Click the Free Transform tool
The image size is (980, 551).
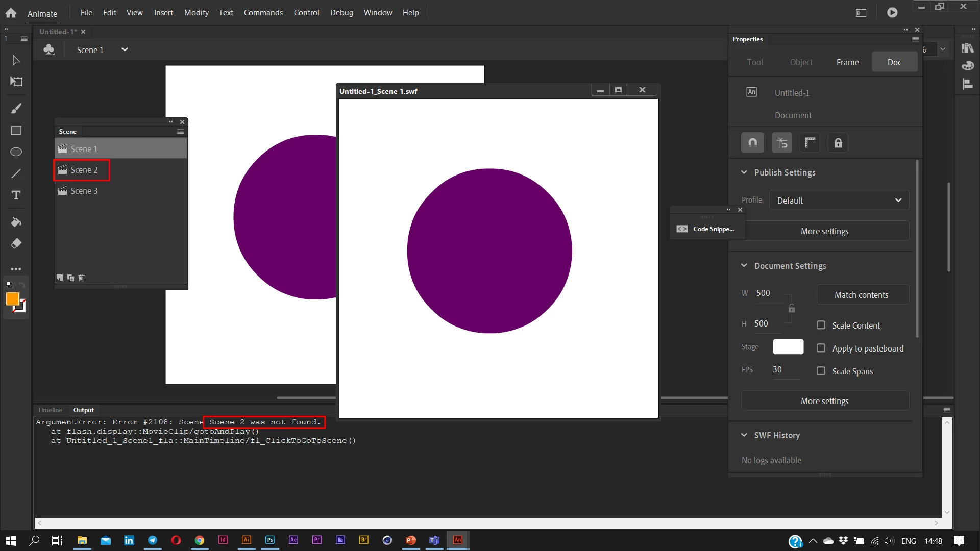point(16,82)
